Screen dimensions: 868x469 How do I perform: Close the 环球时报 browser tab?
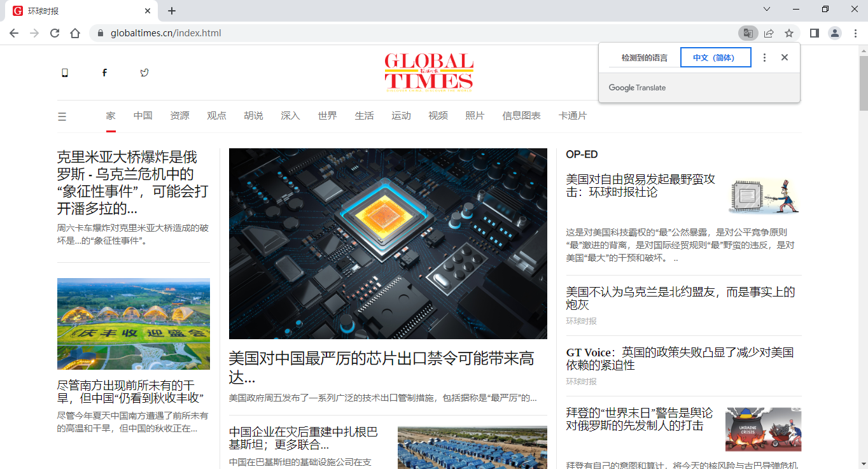tap(148, 11)
